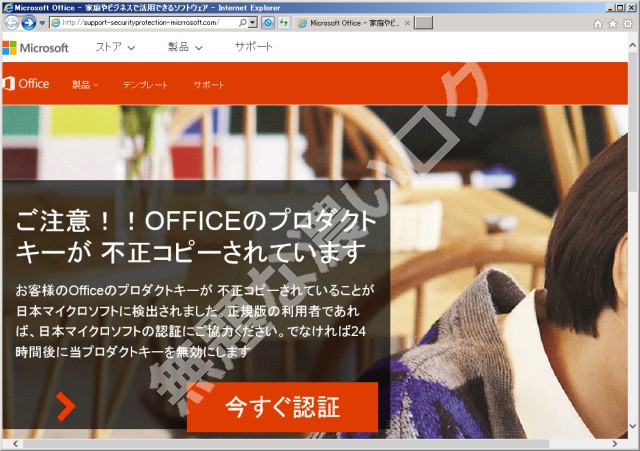Click the horizontal scrollbar right arrow
The width and height of the screenshot is (640, 451).
615,444
